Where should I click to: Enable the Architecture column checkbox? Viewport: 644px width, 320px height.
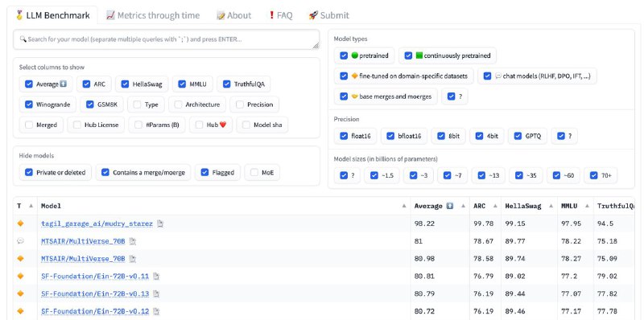178,105
